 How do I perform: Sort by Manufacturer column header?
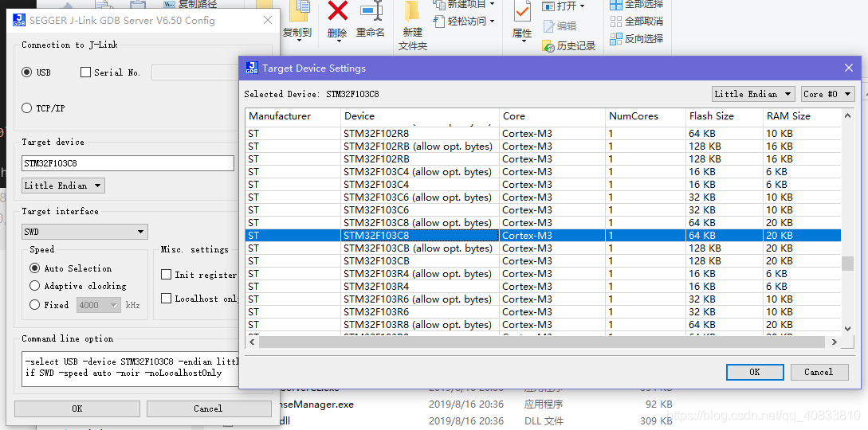(x=293, y=116)
